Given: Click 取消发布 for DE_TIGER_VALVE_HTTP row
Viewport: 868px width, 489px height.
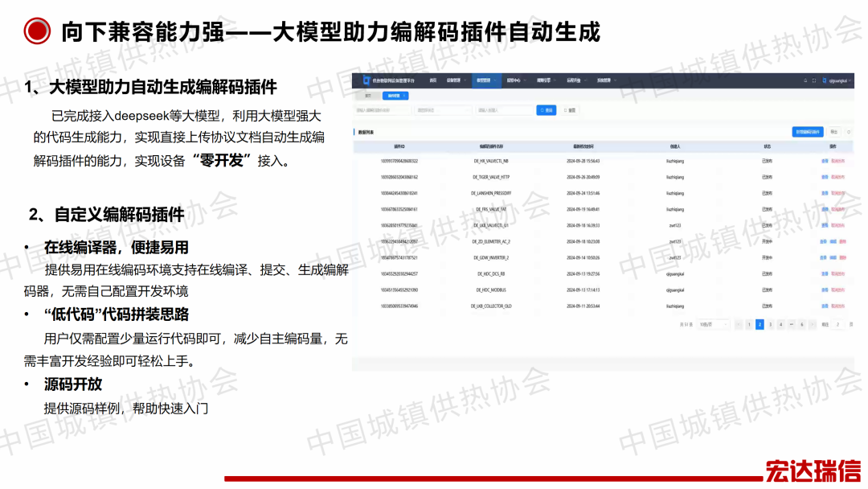Looking at the screenshot, I should [x=837, y=176].
